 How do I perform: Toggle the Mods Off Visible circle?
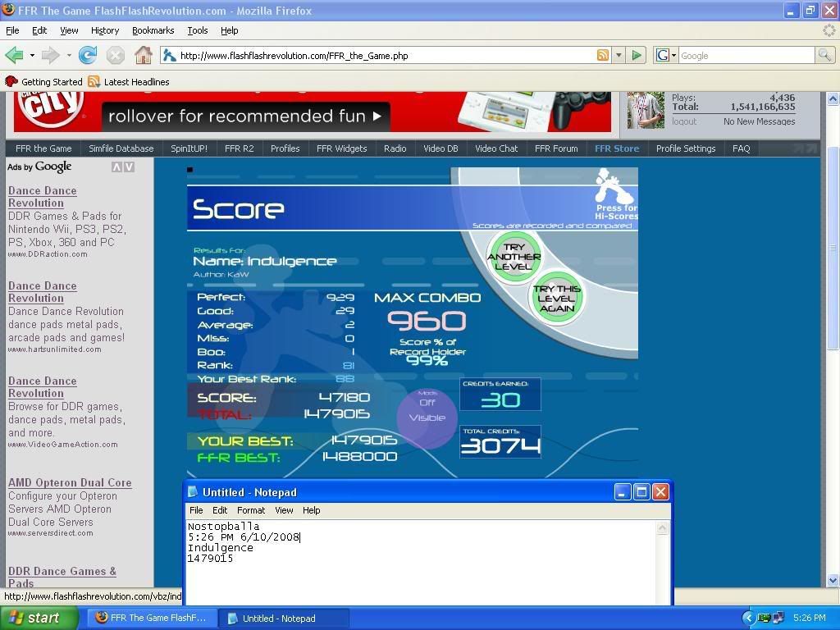(427, 418)
